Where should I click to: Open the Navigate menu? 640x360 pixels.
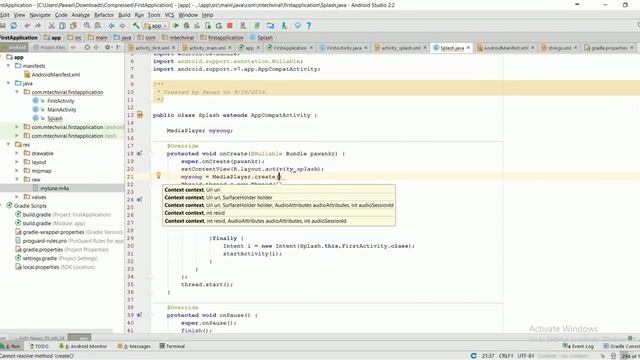point(40,15)
